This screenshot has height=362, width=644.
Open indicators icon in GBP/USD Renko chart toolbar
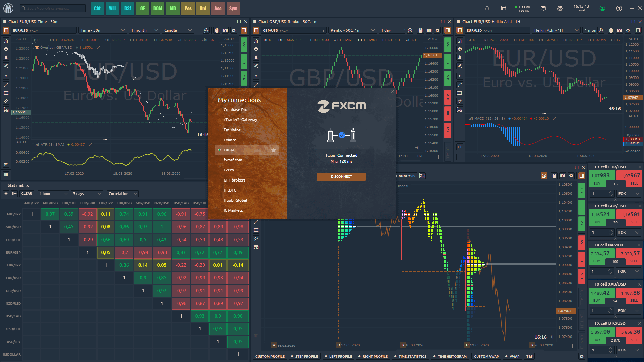410,30
